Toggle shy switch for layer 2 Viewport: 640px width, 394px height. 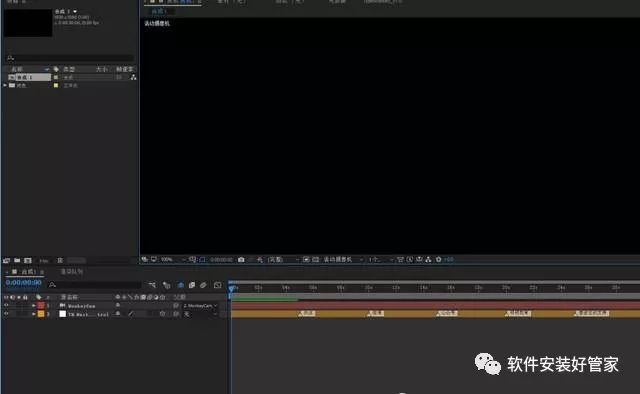coord(118,314)
